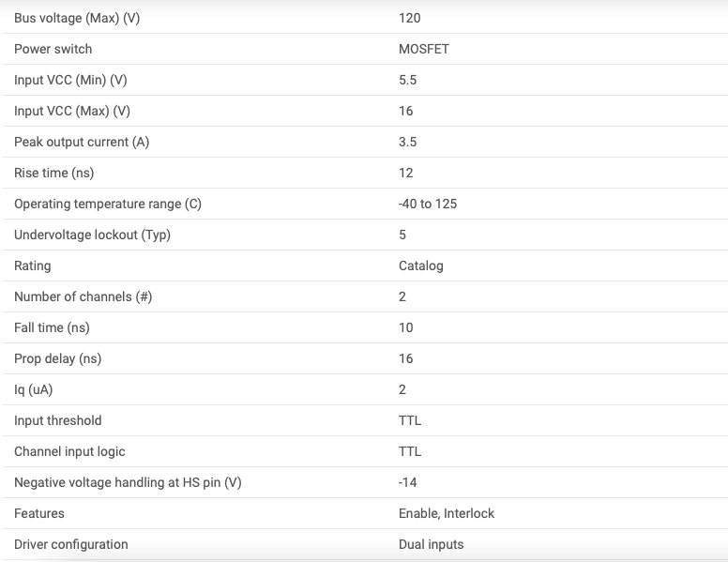The height and width of the screenshot is (562, 728).
Task: Click the TTL value for Input threshold
Action: (x=410, y=421)
